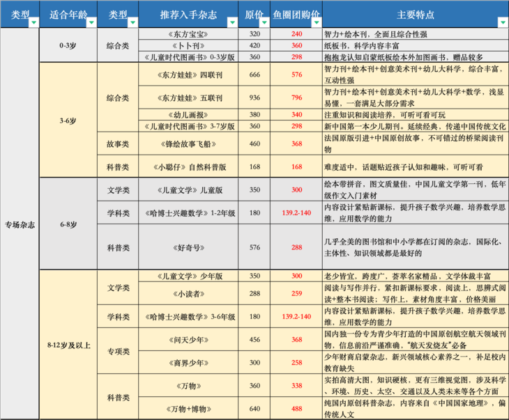Select the original price 936 cell
The width and height of the screenshot is (509, 420).
tap(254, 97)
